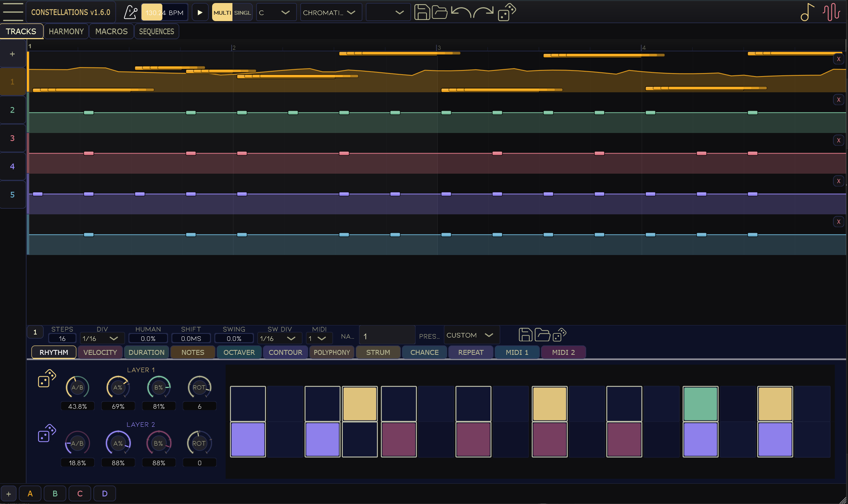Switch to the SEQUENCES tab

(x=157, y=31)
